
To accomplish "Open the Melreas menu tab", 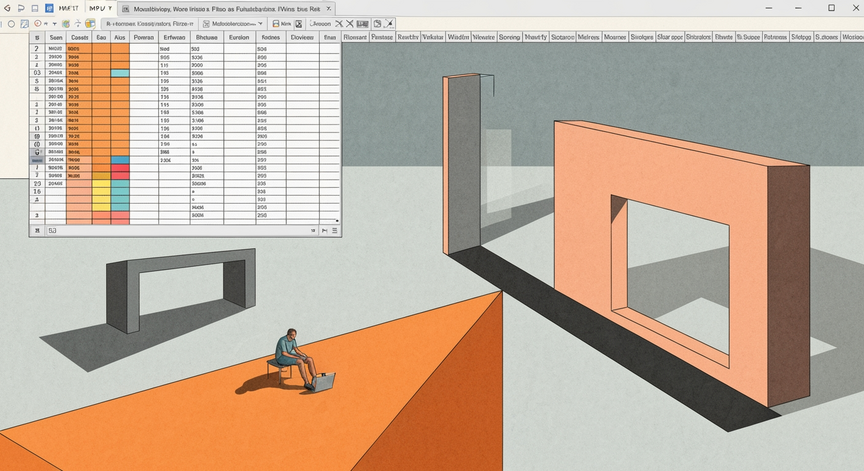I will (588, 37).
